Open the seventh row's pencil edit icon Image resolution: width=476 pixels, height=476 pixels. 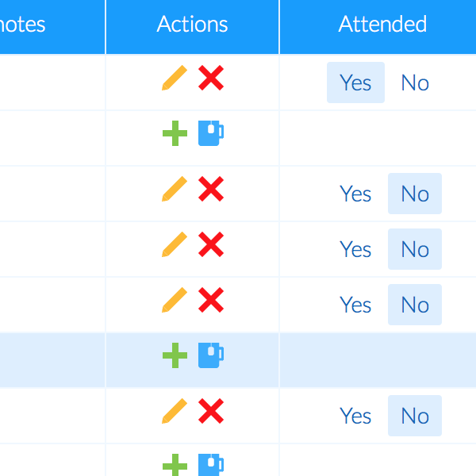(x=174, y=412)
